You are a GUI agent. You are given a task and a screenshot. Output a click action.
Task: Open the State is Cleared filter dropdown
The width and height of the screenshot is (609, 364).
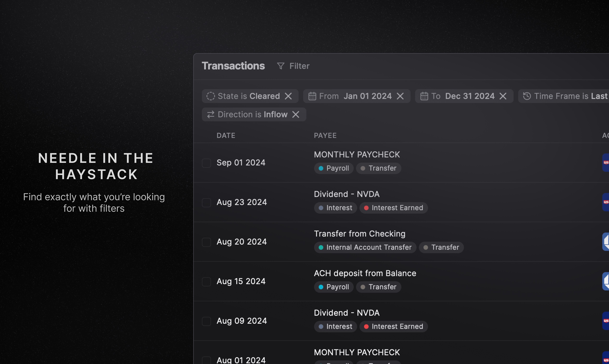(x=249, y=96)
